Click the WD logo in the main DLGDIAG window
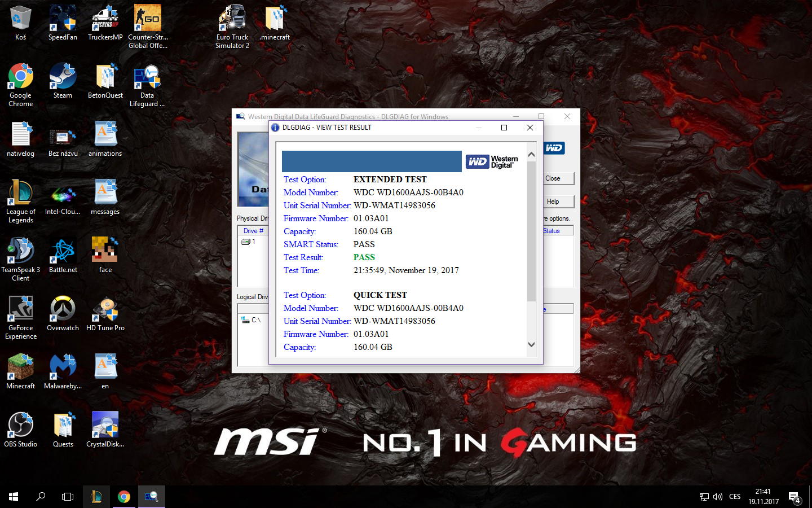 tap(554, 148)
